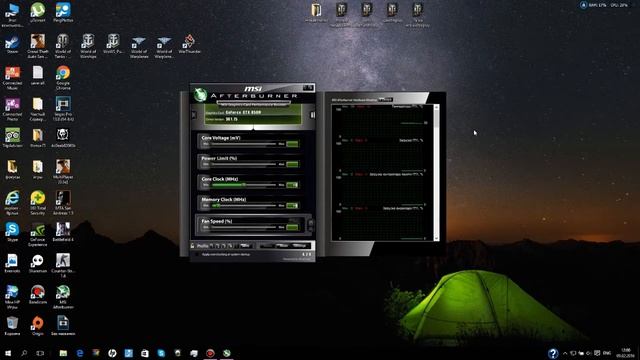The height and width of the screenshot is (360, 640).
Task: Toggle apply overclocking at system startup
Action: tap(197, 254)
